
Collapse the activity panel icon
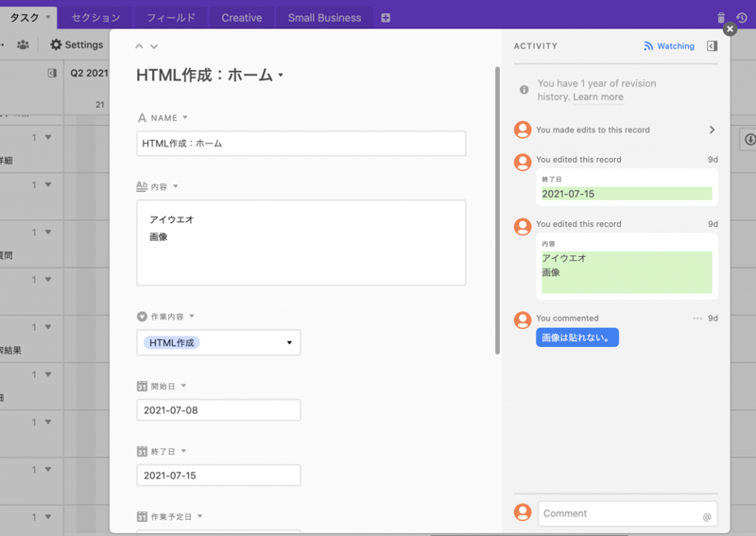click(x=712, y=46)
